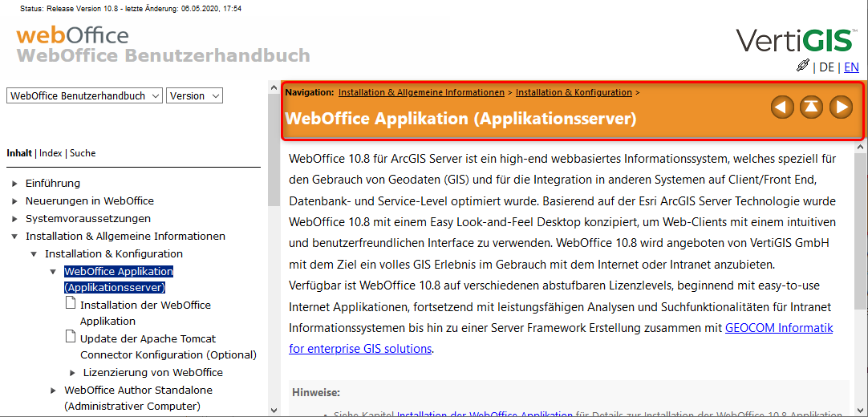
Task: Expand Neuerungen in WebOffice chapter
Action: pyautogui.click(x=15, y=201)
